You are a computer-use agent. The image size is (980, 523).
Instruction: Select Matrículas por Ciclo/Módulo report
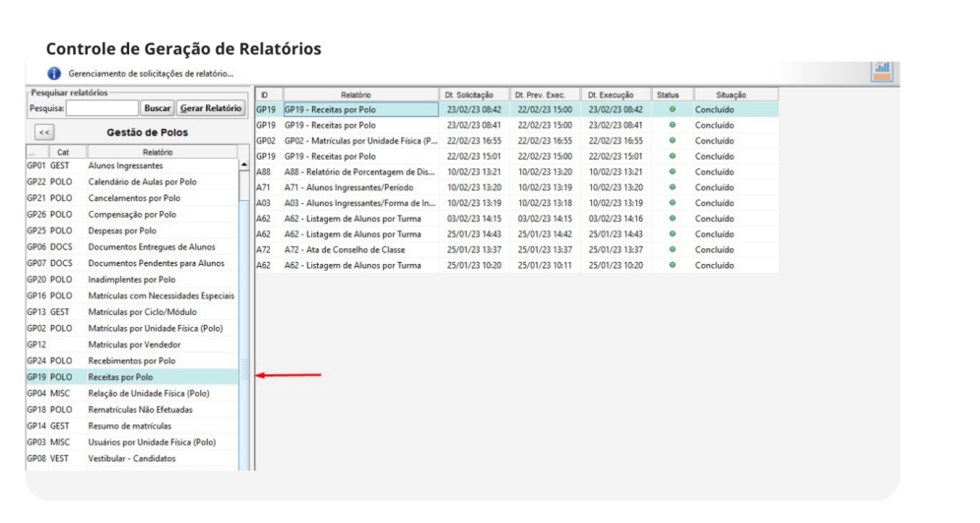(x=132, y=312)
